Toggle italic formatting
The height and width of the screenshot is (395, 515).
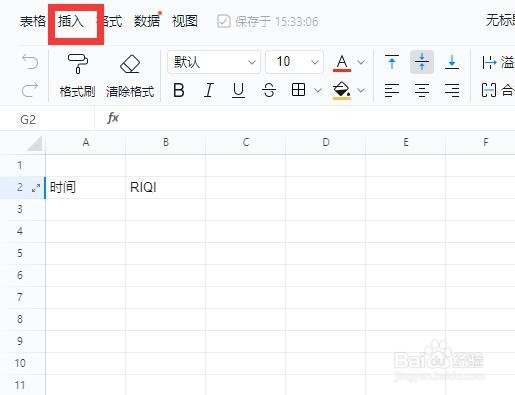point(209,90)
